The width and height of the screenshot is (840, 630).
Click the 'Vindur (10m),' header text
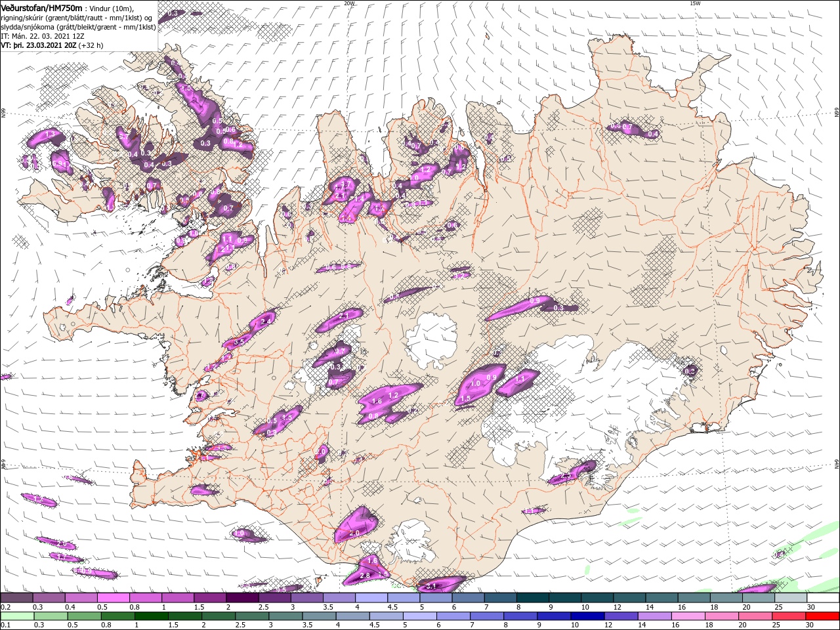point(112,8)
